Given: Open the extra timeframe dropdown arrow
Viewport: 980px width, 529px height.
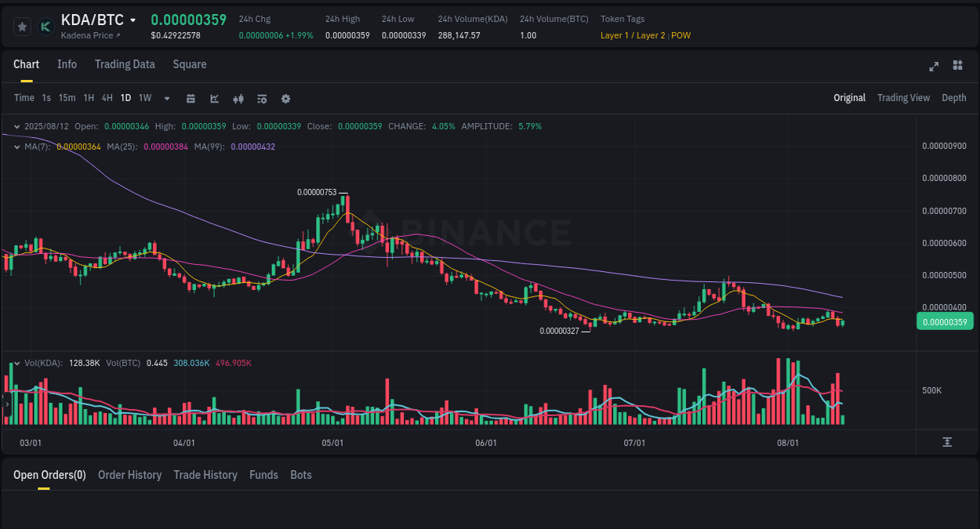Looking at the screenshot, I should click(x=166, y=98).
